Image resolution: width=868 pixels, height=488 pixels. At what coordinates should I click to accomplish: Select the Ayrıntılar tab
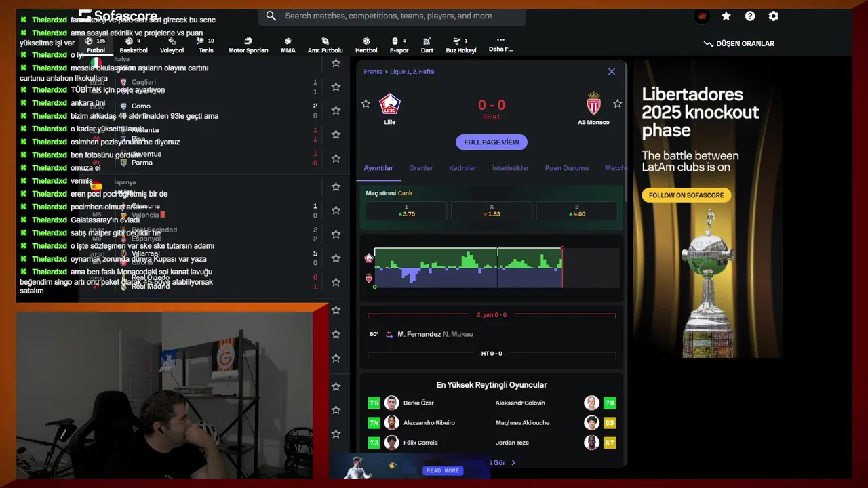pyautogui.click(x=378, y=168)
